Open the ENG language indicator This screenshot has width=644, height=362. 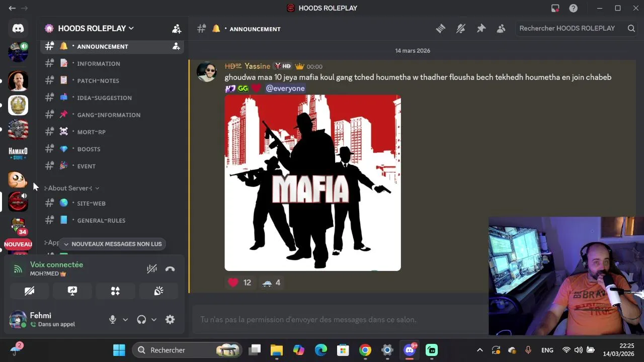(x=547, y=350)
